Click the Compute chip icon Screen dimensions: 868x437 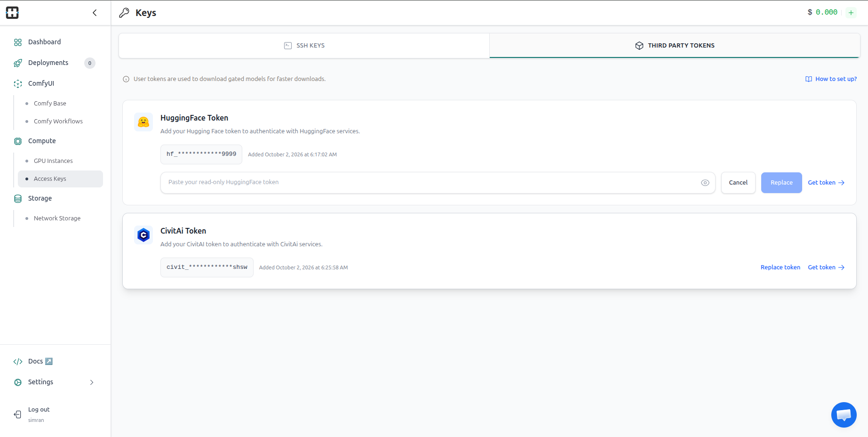(x=18, y=141)
